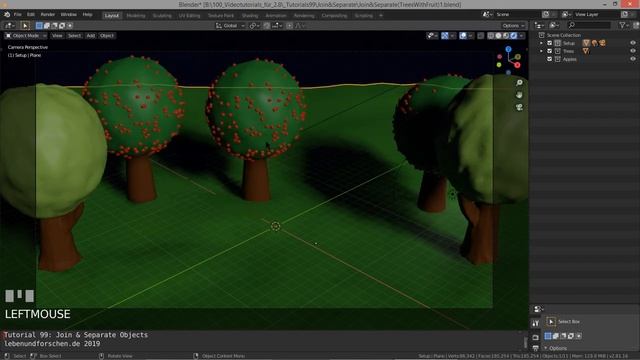
Task: Click the View Layer name field
Action: pos(597,14)
